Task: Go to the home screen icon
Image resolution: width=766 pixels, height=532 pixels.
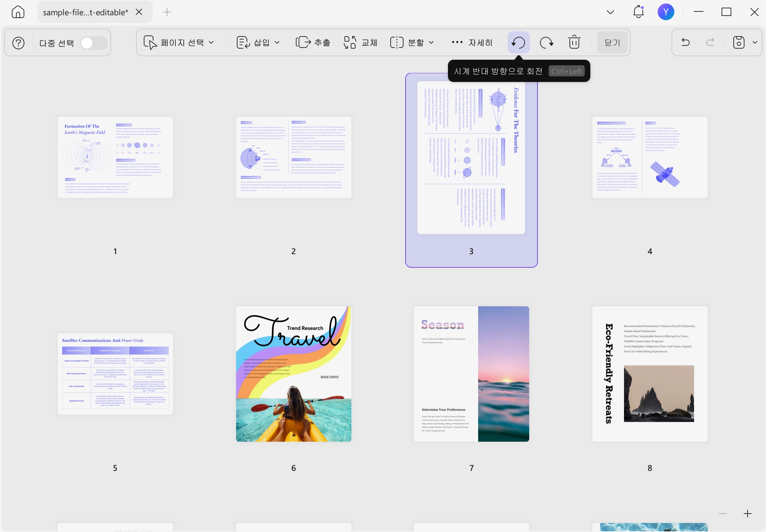Action: (x=18, y=12)
